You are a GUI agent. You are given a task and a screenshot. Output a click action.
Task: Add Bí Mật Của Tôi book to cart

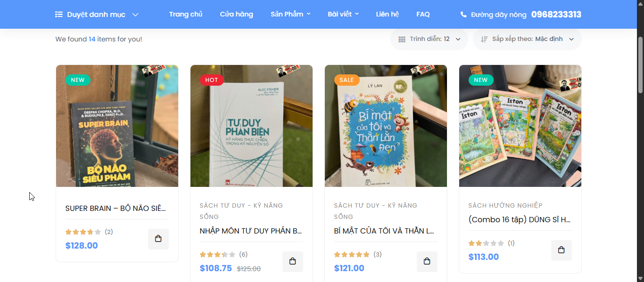point(427,261)
